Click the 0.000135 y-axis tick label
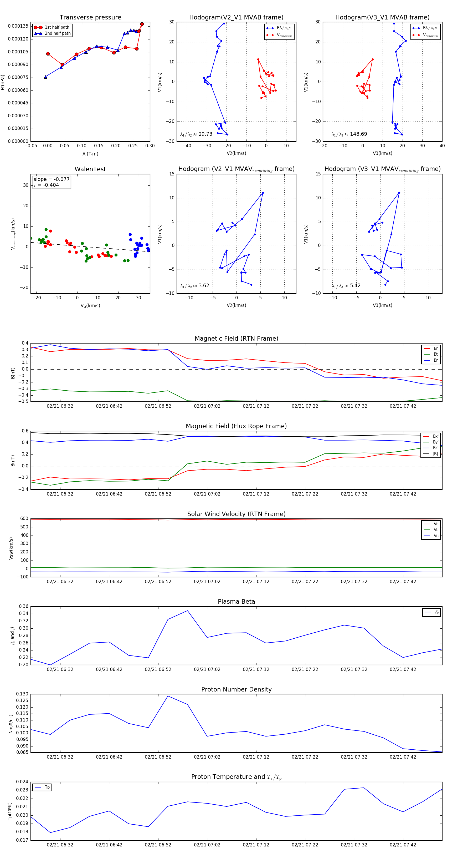 (x=18, y=26)
